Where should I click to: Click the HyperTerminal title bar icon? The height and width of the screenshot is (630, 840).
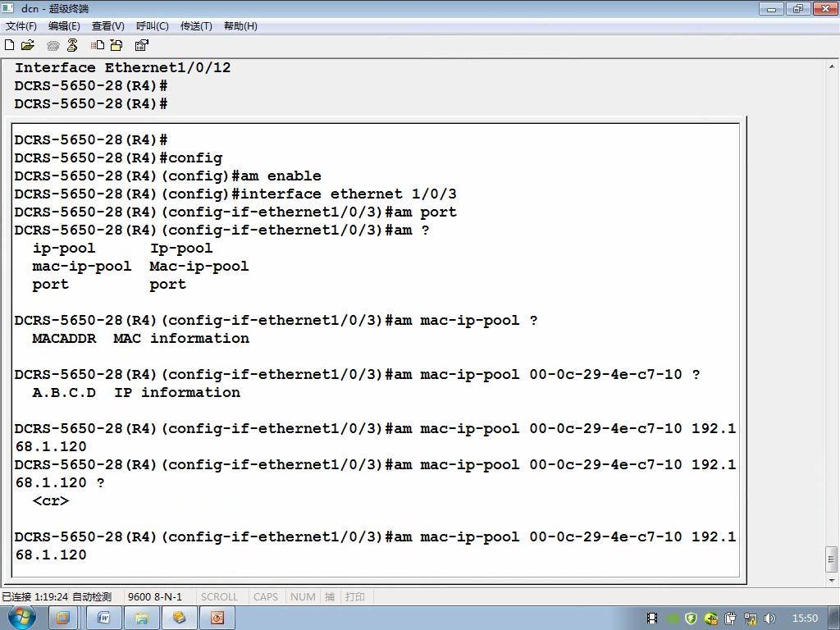(8, 8)
